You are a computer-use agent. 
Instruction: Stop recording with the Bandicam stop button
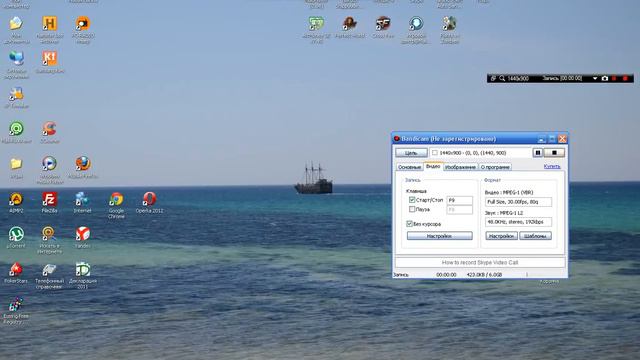pos(554,153)
